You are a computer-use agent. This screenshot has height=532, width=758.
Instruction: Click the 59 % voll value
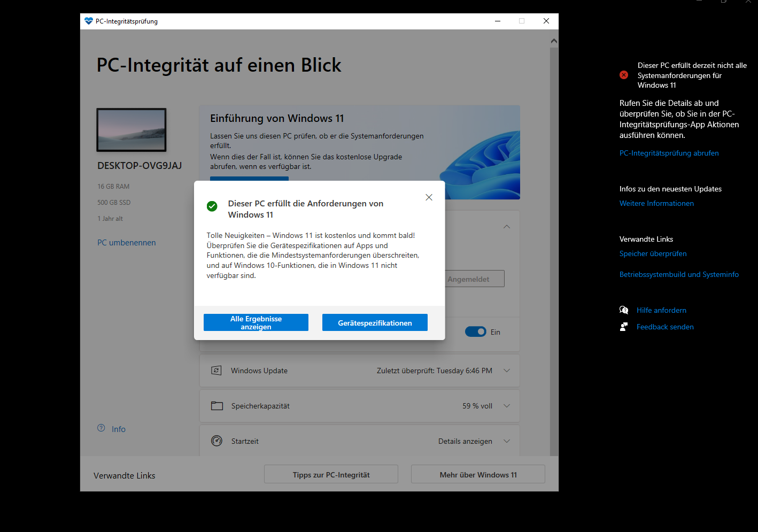477,406
